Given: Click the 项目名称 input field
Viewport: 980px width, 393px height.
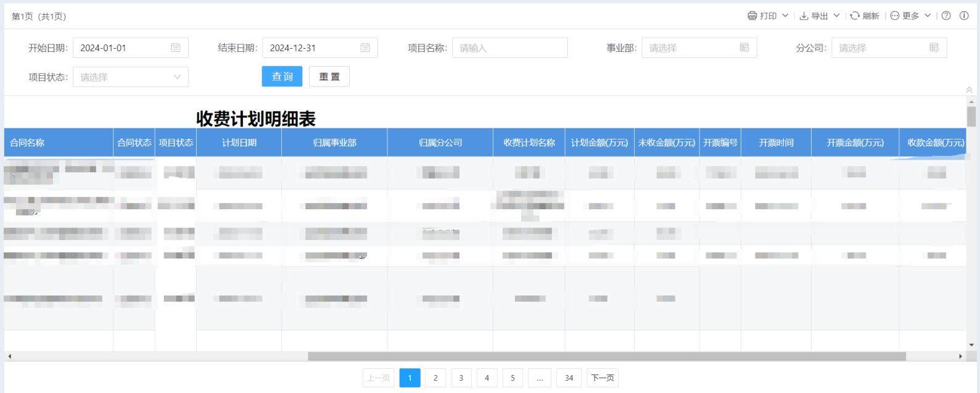Looking at the screenshot, I should pos(509,48).
